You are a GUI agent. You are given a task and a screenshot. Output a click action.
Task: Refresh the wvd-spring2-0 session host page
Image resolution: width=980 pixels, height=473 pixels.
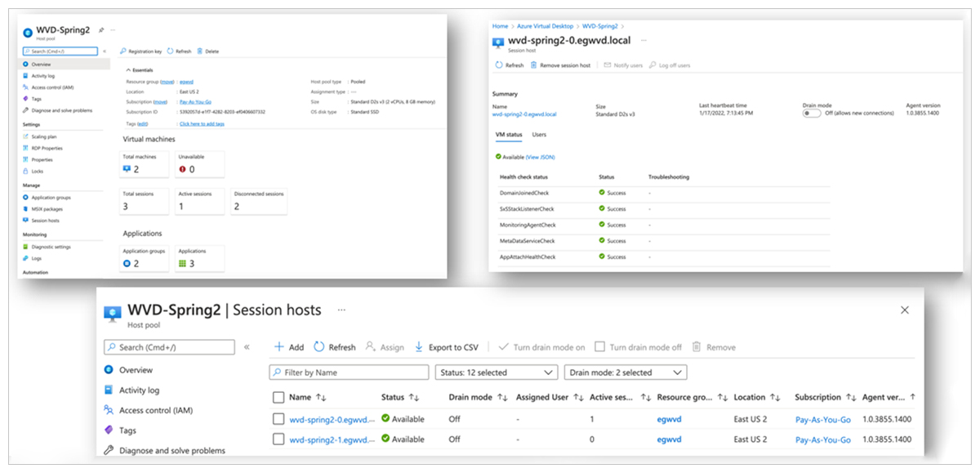[x=510, y=65]
